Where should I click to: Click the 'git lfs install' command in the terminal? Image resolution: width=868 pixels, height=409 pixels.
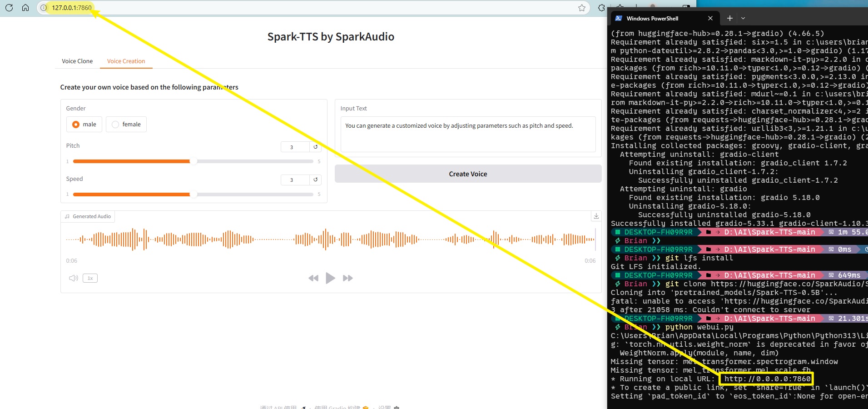[x=699, y=258]
